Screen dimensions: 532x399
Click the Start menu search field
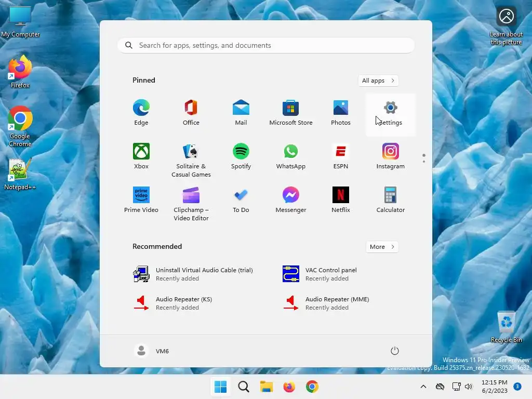pyautogui.click(x=266, y=46)
